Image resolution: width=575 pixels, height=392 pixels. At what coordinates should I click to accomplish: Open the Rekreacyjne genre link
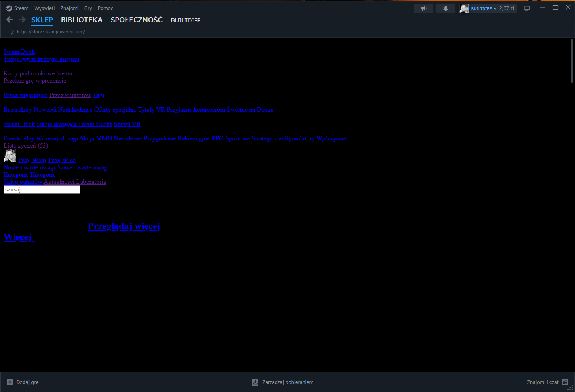tap(194, 138)
